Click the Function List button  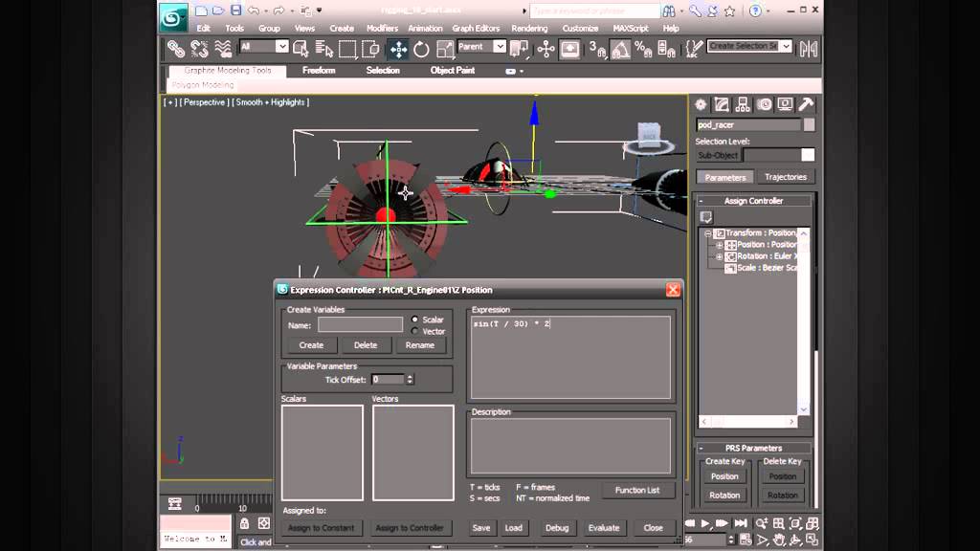pos(636,491)
